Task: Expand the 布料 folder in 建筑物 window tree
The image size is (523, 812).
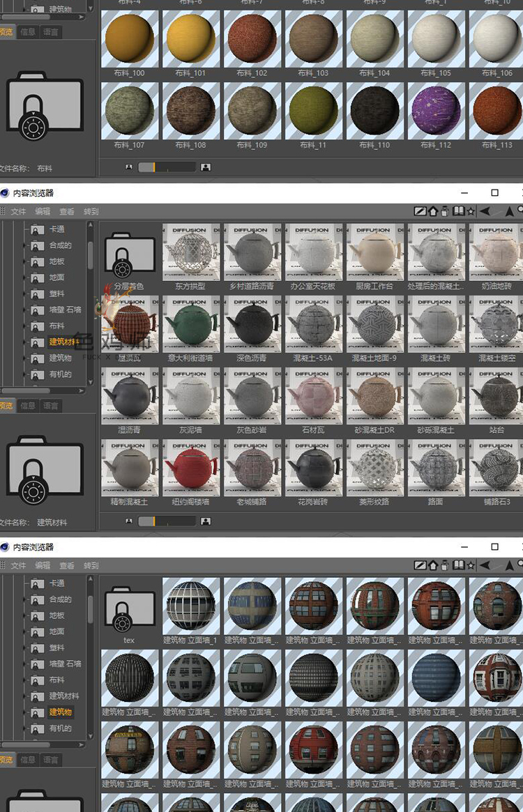Action: click(24, 680)
